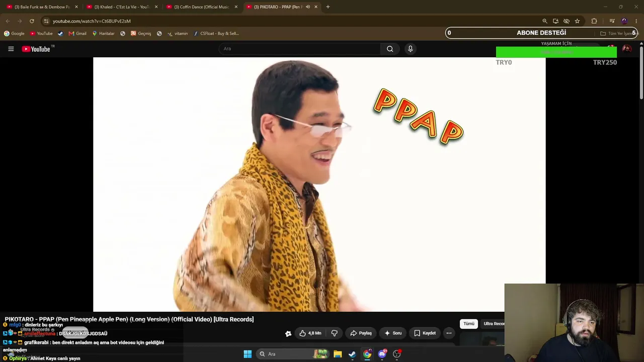Like the PPAP video
Screen dimensions: 644x362
tap(310, 333)
